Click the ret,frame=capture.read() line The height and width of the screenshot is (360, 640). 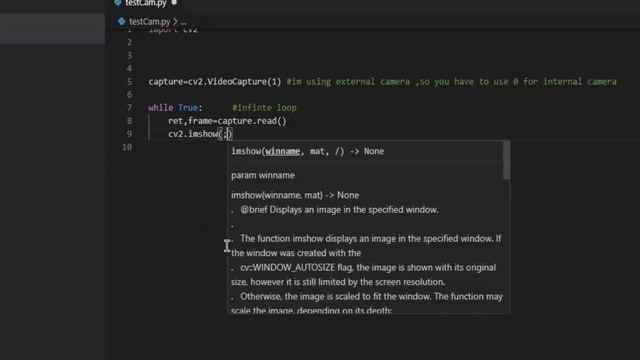pos(227,121)
